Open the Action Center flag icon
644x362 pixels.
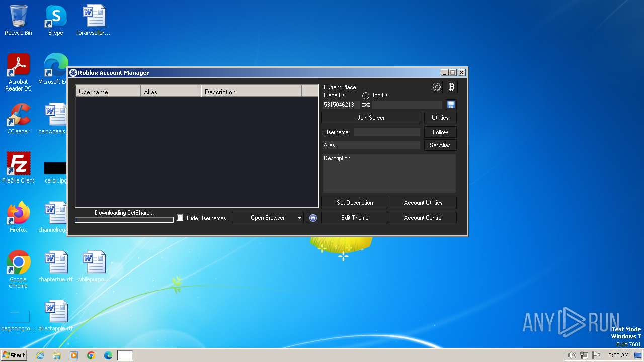(x=597, y=355)
